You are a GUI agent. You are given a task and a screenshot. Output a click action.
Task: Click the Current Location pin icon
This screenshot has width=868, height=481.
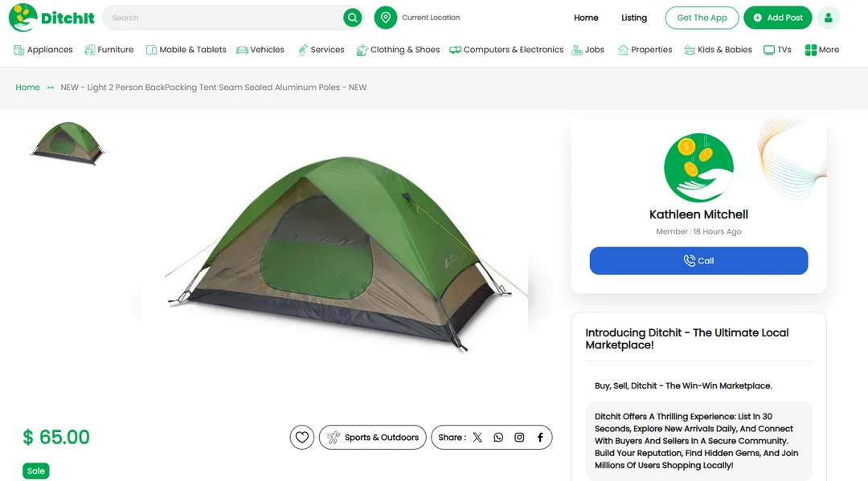[x=385, y=17]
